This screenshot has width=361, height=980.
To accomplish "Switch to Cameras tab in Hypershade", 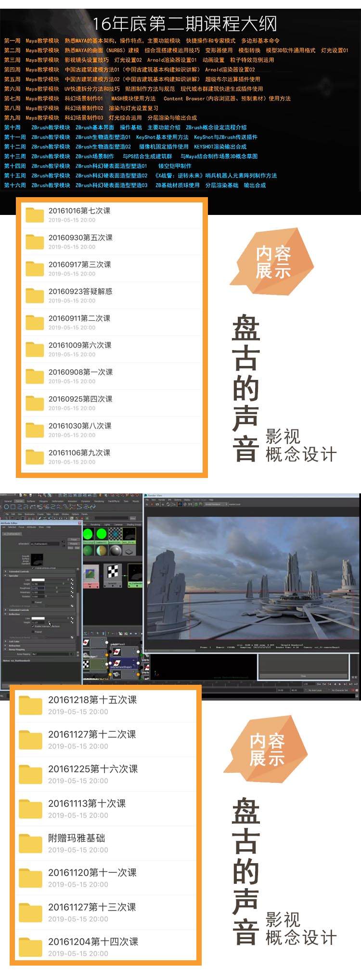I will 118,524.
